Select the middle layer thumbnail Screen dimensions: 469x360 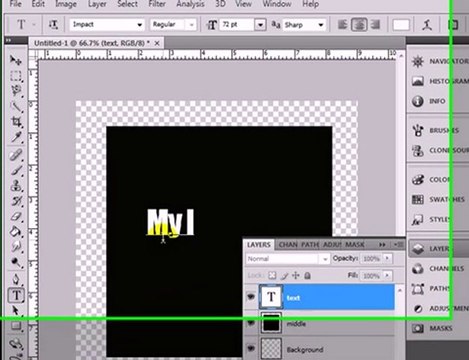[x=271, y=323]
